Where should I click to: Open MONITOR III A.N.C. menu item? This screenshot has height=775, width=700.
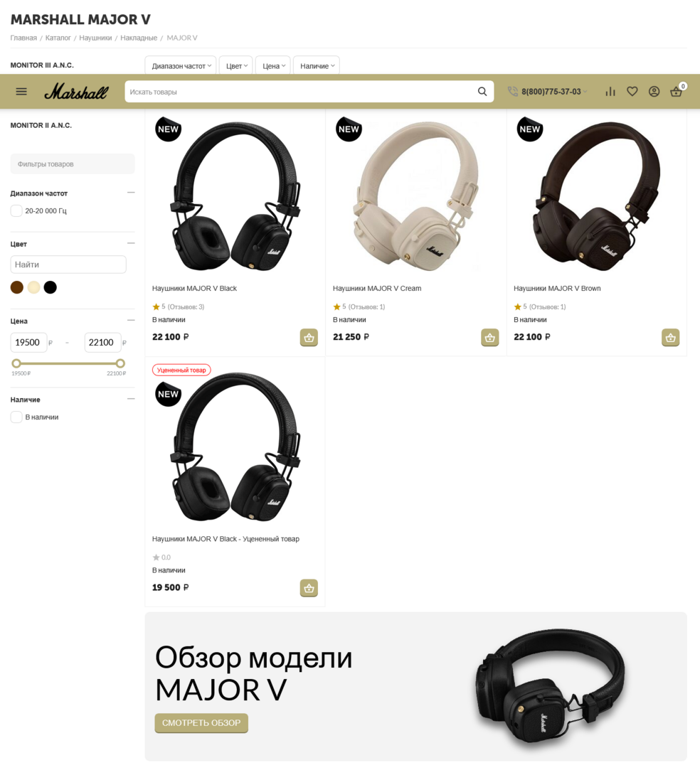coord(42,65)
